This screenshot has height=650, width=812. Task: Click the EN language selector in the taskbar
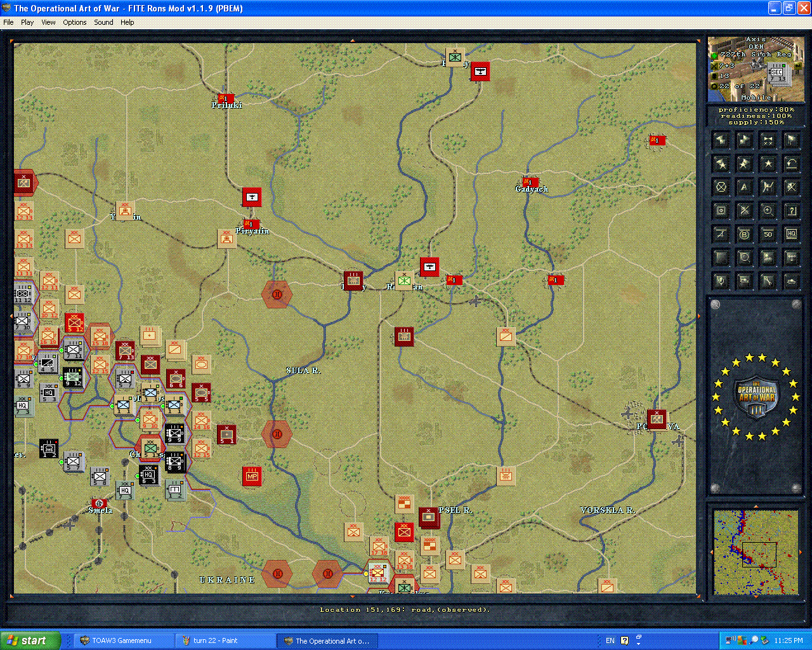coord(610,640)
